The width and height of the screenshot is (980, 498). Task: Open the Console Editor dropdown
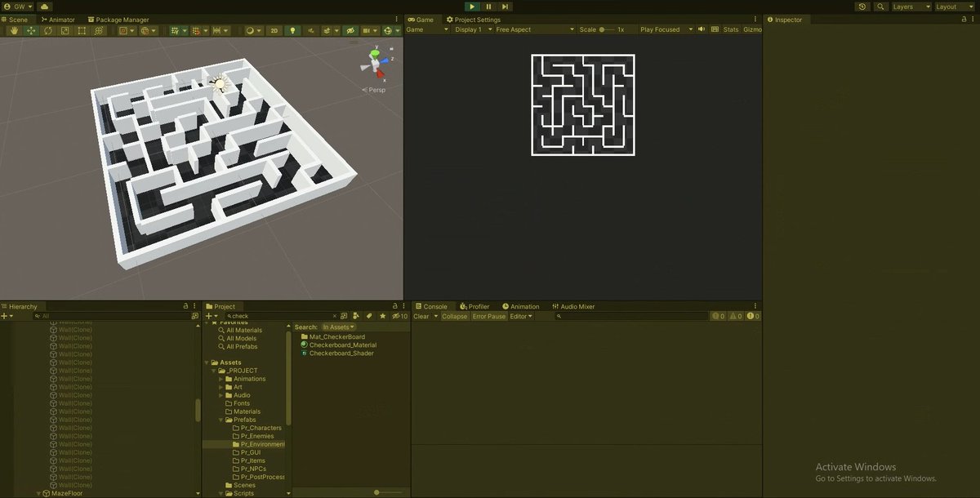pyautogui.click(x=520, y=317)
